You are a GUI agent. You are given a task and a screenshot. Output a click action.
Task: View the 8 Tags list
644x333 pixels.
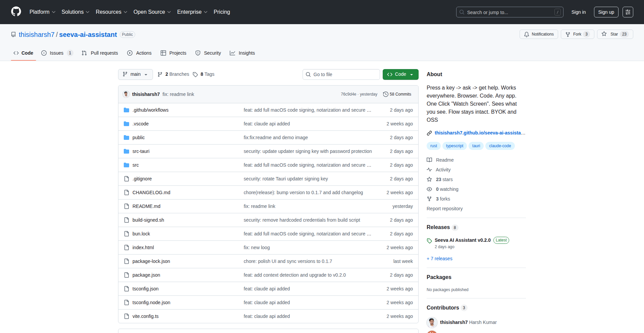click(x=204, y=74)
